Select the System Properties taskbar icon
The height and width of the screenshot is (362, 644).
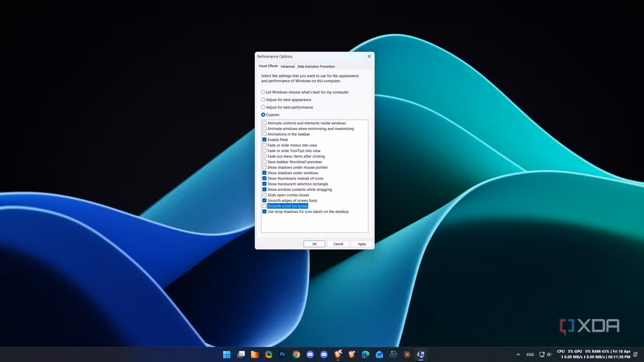pyautogui.click(x=421, y=354)
